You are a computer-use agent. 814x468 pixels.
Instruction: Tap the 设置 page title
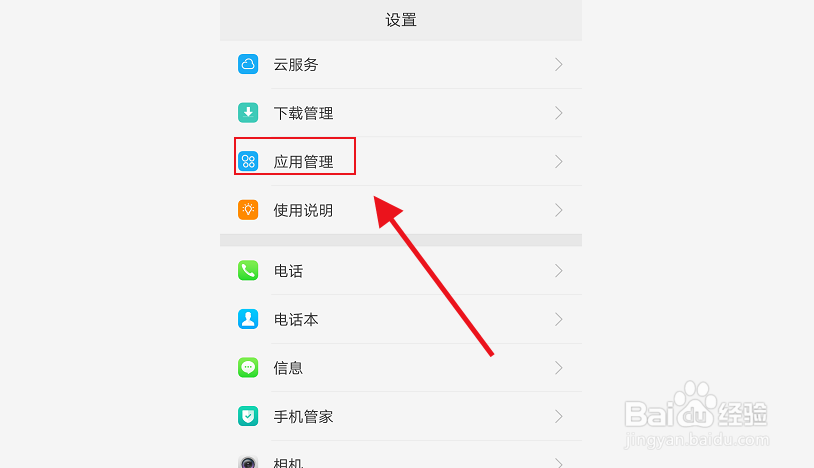[x=401, y=20]
